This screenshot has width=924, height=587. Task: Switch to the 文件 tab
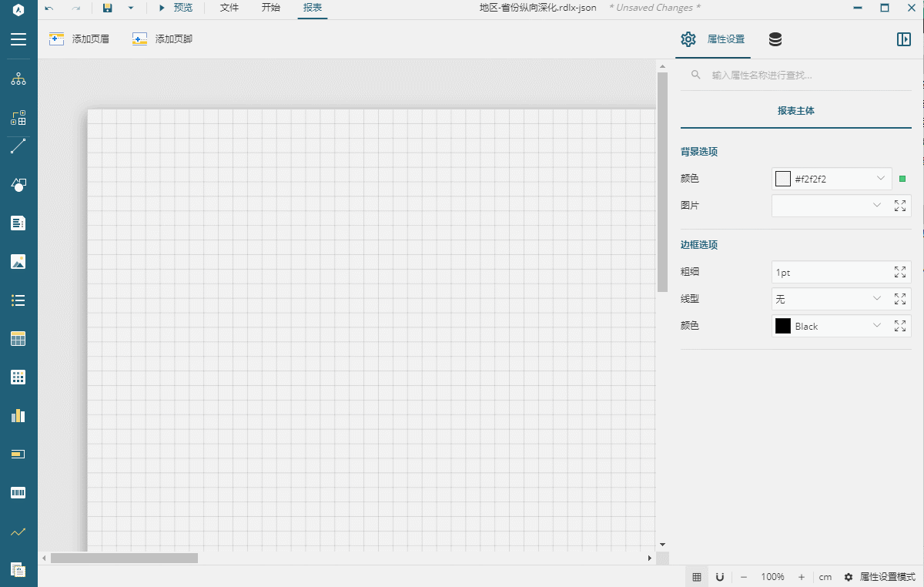pyautogui.click(x=229, y=8)
